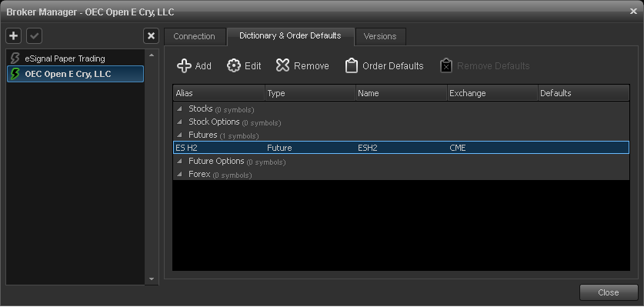Click the Edit gear icon
The width and height of the screenshot is (644, 307).
(x=234, y=65)
